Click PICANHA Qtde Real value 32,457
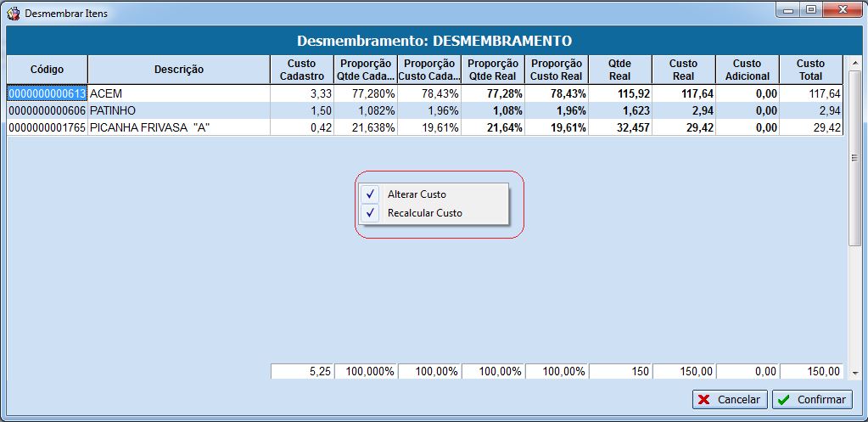Viewport: 868px width, 422px height. coord(620,127)
